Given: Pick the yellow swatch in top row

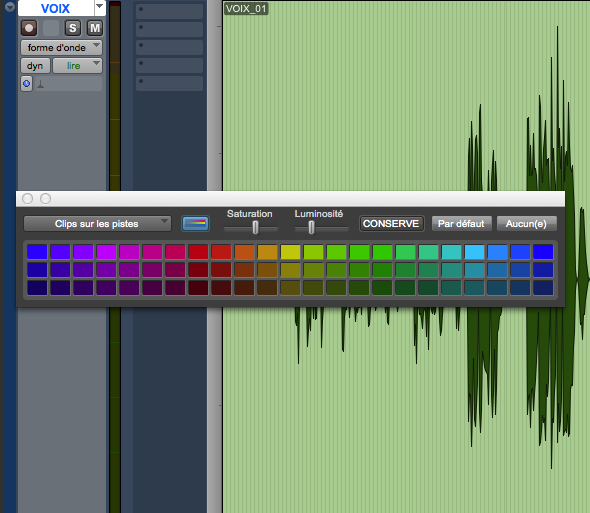Looking at the screenshot, I should click(290, 252).
